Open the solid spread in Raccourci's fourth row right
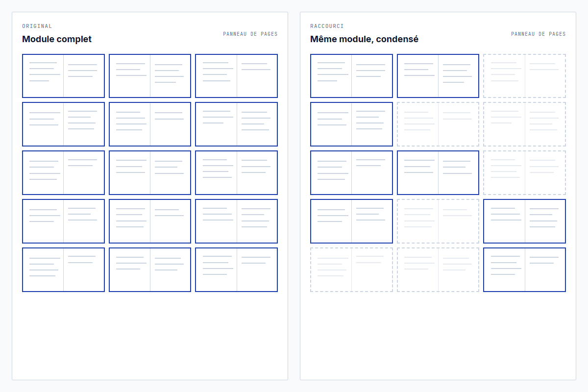This screenshot has width=588, height=392. coord(524,221)
